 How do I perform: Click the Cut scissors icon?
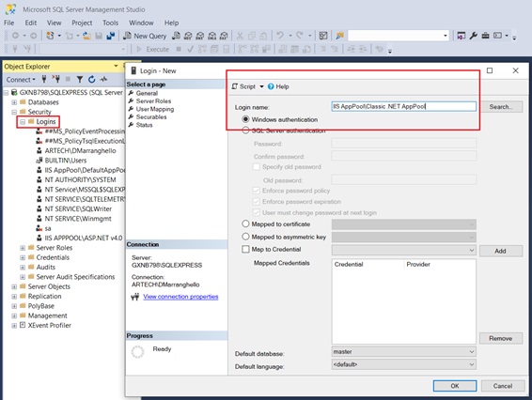[x=240, y=36]
